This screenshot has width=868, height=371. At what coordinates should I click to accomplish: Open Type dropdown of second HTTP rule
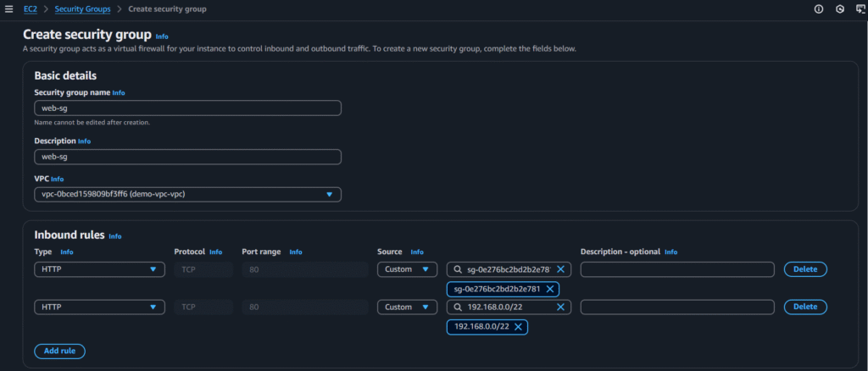100,307
